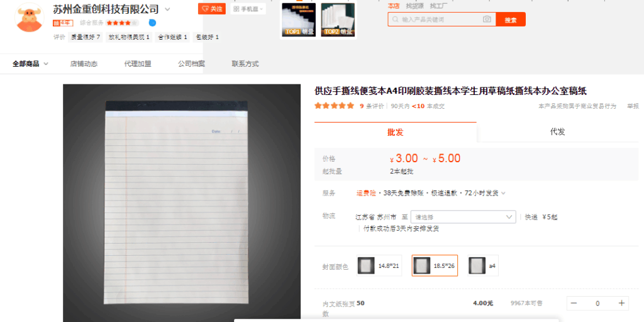Viewport: 644px width, 322px height.
Task: Click the five-star product rating
Action: [334, 106]
